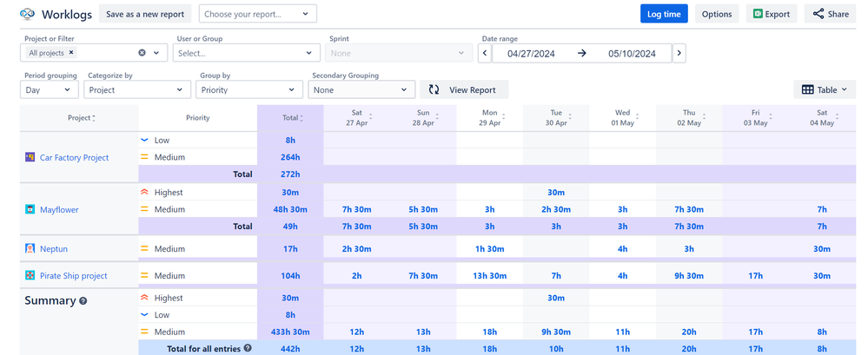Click the View Report button
Image resolution: width=868 pixels, height=355 pixels.
tap(464, 89)
